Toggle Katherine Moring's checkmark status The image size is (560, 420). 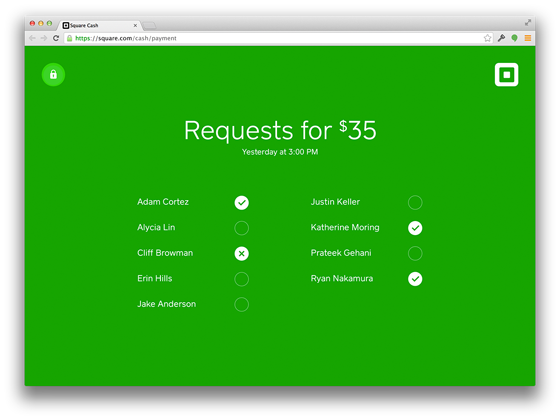pyautogui.click(x=415, y=228)
